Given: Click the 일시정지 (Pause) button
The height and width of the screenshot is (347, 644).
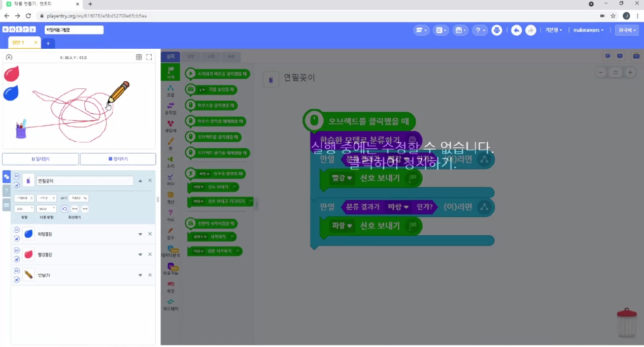Looking at the screenshot, I should pos(41,159).
